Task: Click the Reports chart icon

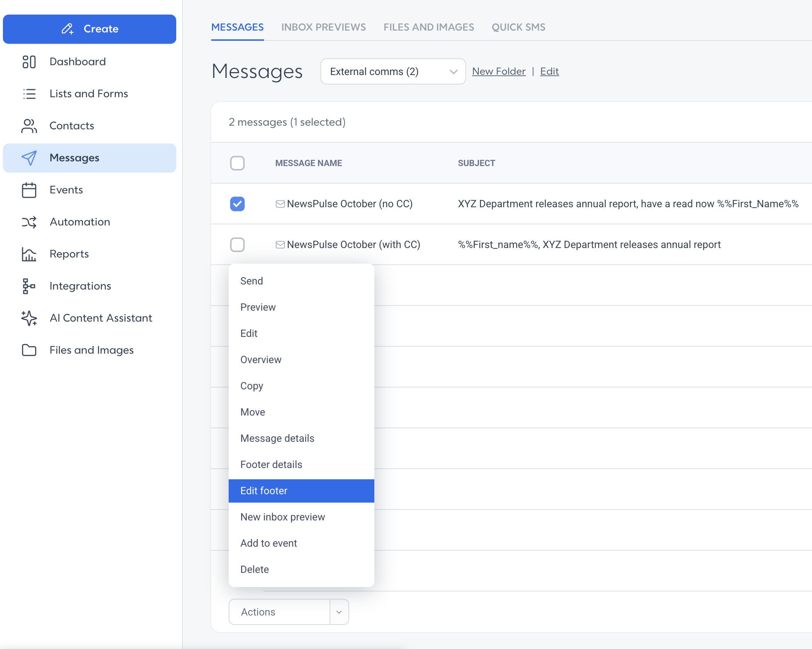Action: click(x=29, y=254)
